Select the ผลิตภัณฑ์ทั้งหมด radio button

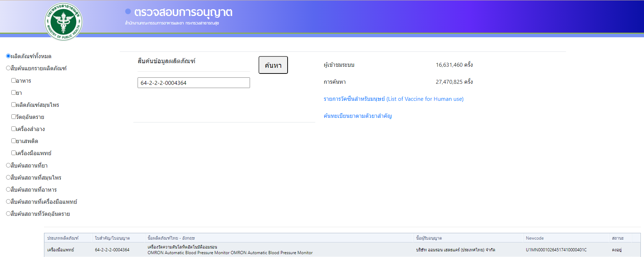tap(8, 56)
